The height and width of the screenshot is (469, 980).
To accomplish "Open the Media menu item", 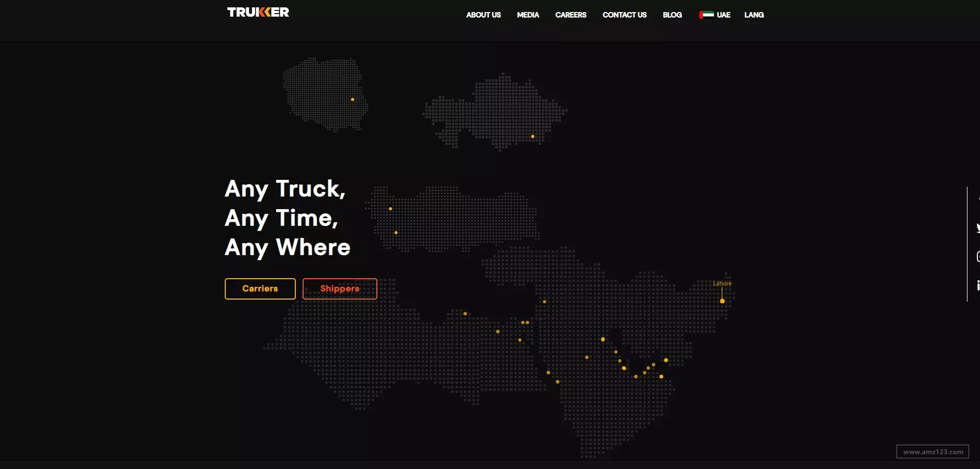I will 528,15.
